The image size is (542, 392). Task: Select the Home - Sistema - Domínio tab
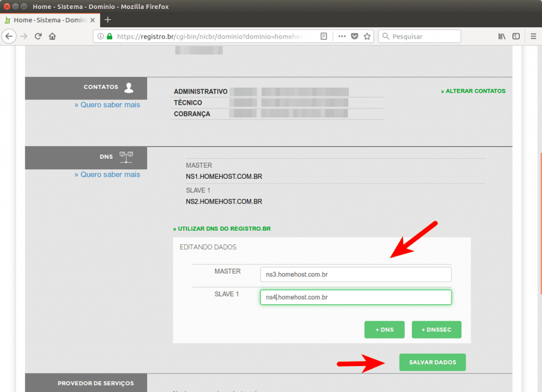pos(50,20)
